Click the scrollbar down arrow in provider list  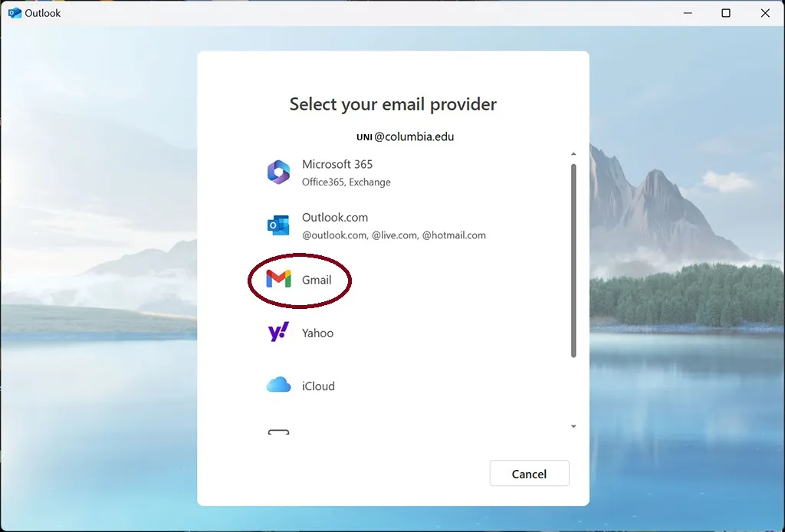point(573,426)
